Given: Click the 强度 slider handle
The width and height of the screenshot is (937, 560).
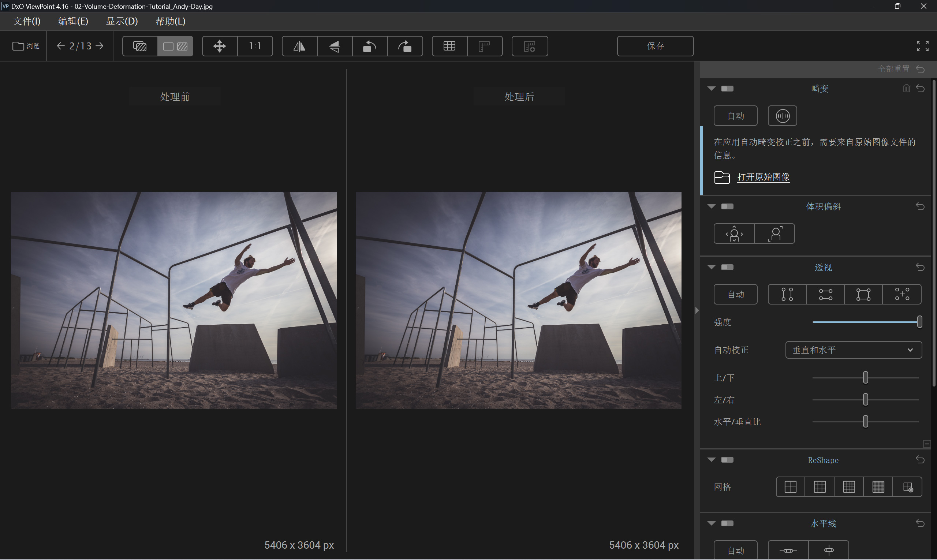Looking at the screenshot, I should point(919,322).
